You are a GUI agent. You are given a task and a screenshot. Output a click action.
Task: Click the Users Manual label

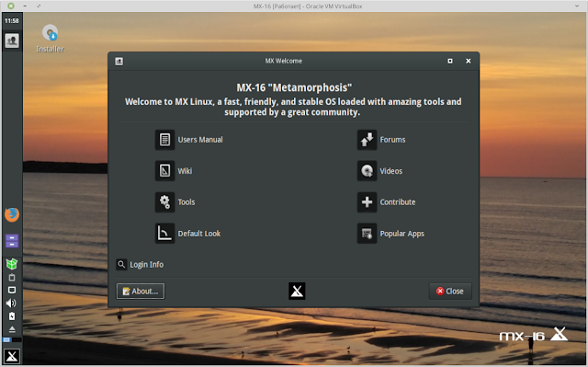[x=200, y=140]
